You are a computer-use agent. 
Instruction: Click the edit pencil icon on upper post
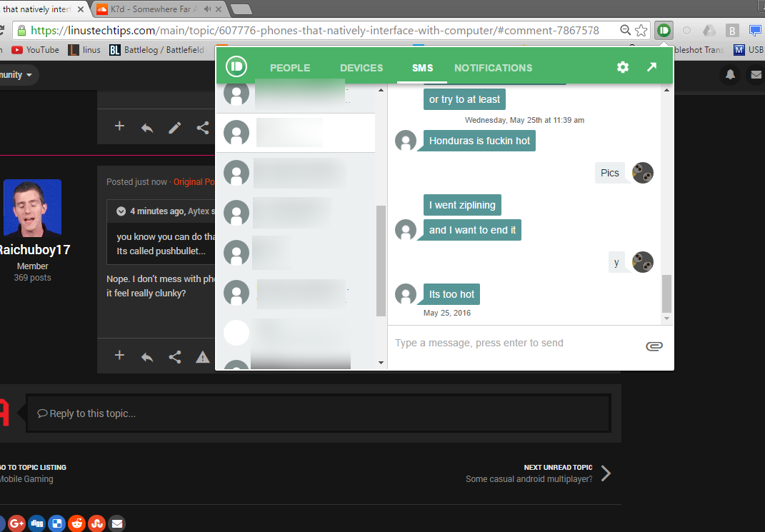[x=175, y=128]
